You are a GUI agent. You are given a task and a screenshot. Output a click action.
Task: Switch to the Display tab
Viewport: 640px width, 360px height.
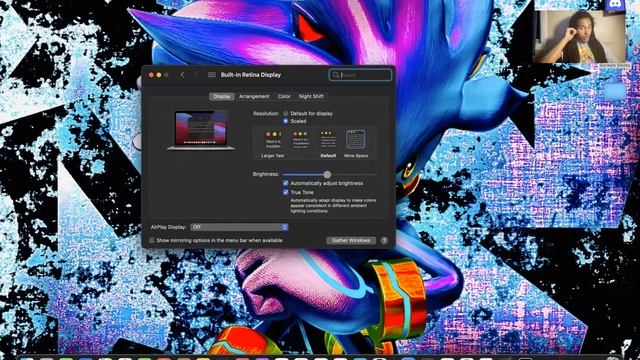[x=222, y=96]
